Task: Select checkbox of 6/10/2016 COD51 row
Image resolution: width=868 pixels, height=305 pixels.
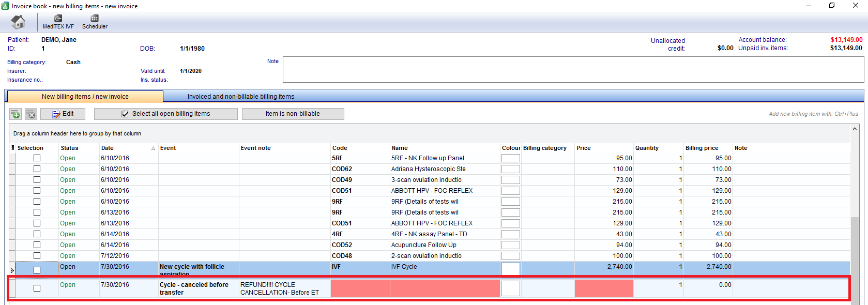Action: click(x=37, y=191)
